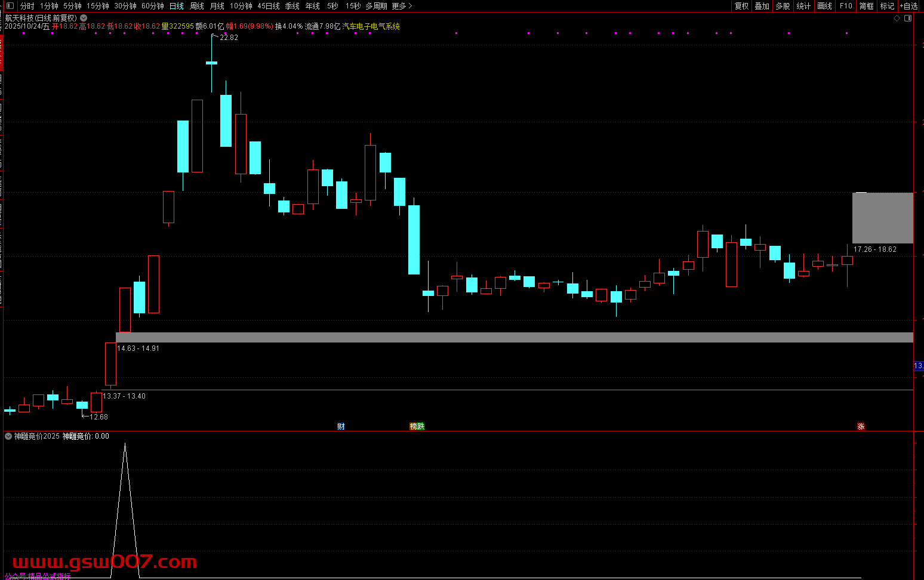
Task: Expand the 航天科技 chart settings dropdown
Action: tap(84, 18)
